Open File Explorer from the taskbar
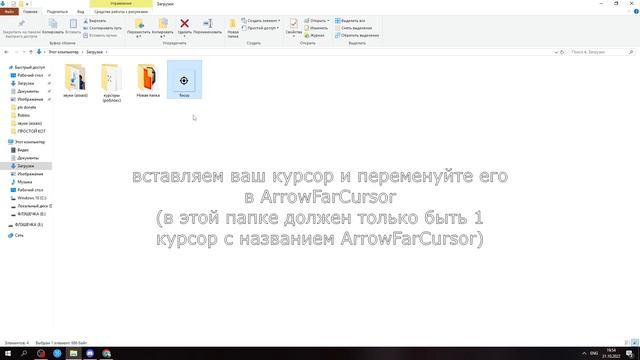The width and height of the screenshot is (640, 360). click(x=73, y=353)
